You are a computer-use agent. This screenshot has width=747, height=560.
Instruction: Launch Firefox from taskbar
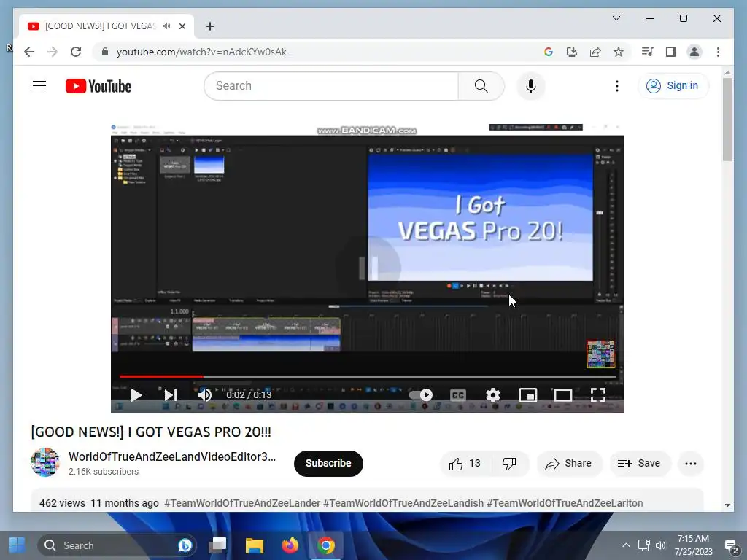click(290, 545)
